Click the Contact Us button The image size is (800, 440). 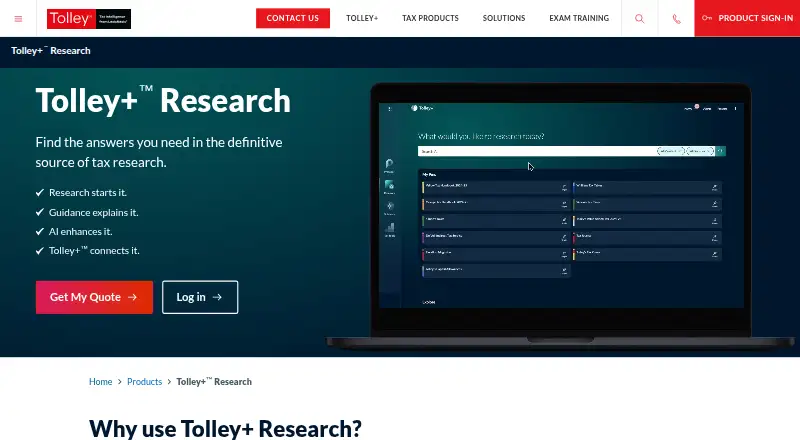(293, 18)
